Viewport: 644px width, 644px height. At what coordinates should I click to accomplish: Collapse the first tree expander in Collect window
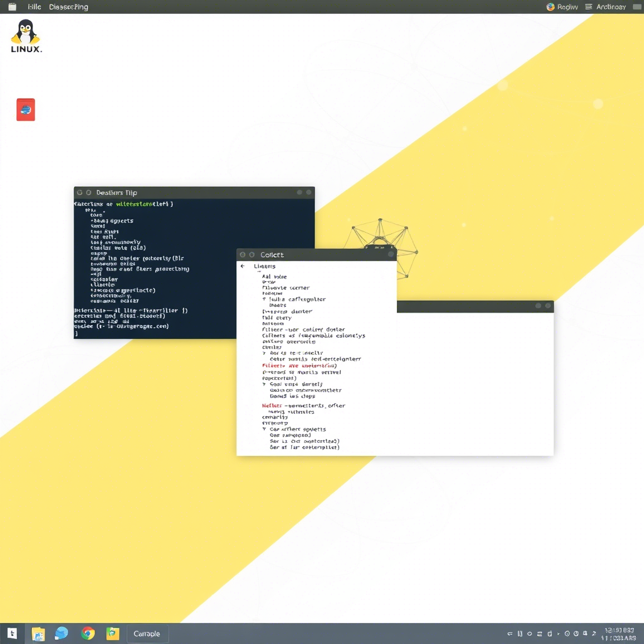[264, 299]
